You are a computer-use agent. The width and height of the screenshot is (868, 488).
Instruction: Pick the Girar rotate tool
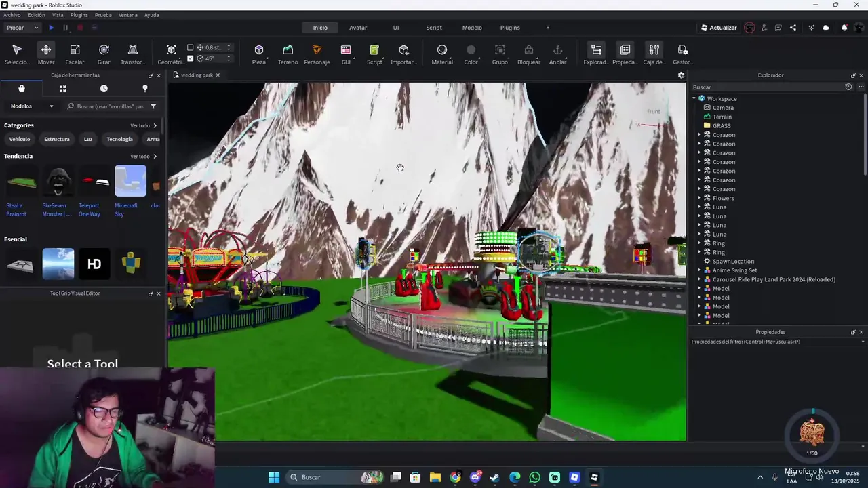[x=104, y=54]
